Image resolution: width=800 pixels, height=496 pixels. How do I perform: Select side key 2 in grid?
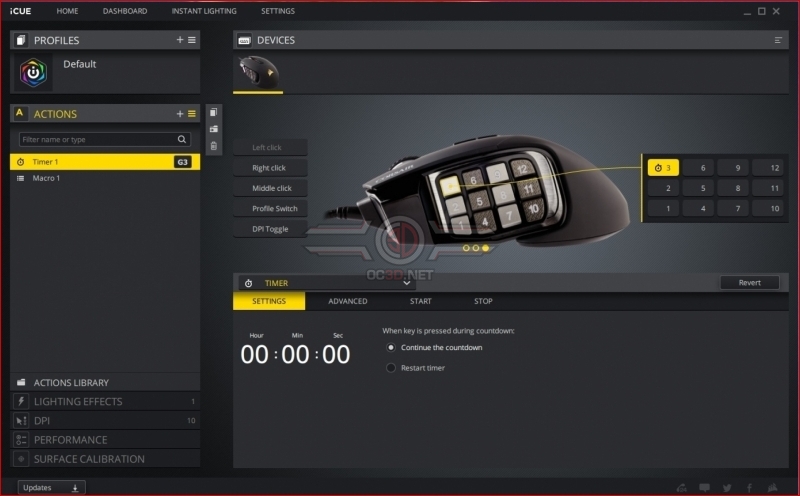tap(663, 188)
